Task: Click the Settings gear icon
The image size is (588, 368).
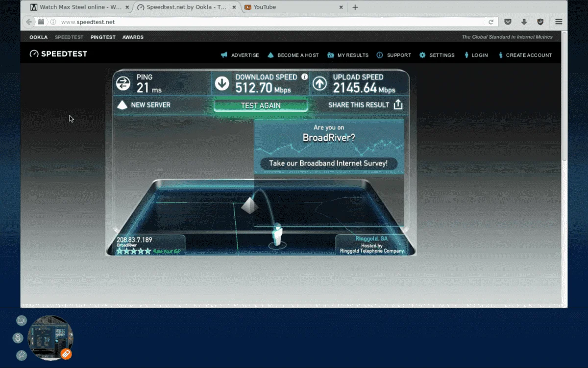Action: point(422,55)
